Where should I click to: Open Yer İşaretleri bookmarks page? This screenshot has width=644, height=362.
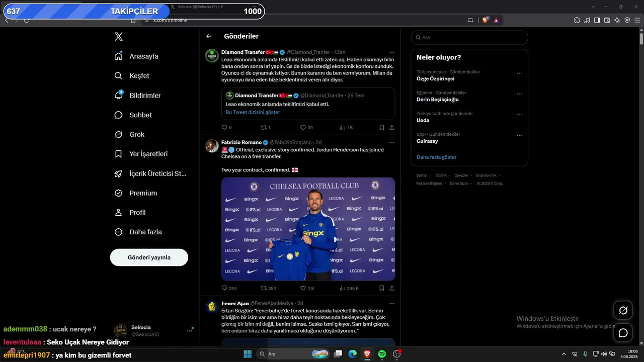pos(141,154)
